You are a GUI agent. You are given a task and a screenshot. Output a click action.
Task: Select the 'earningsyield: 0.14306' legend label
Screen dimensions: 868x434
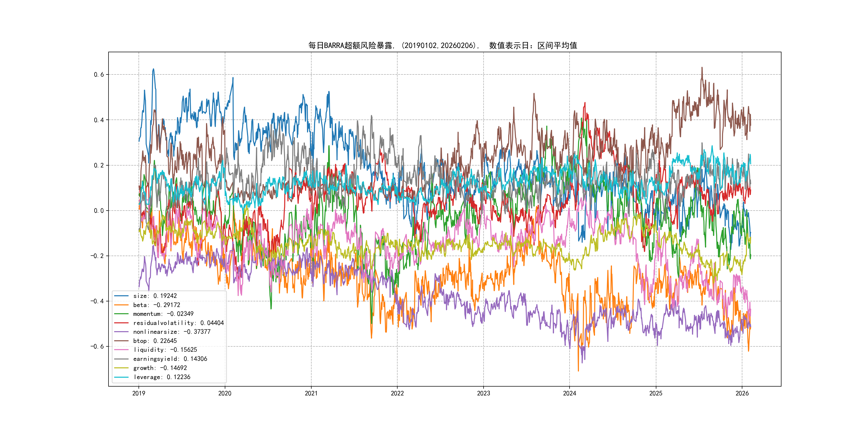pos(170,359)
